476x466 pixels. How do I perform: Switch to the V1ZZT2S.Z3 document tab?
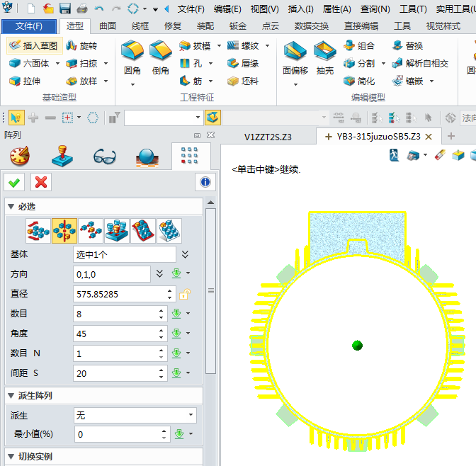(x=268, y=136)
